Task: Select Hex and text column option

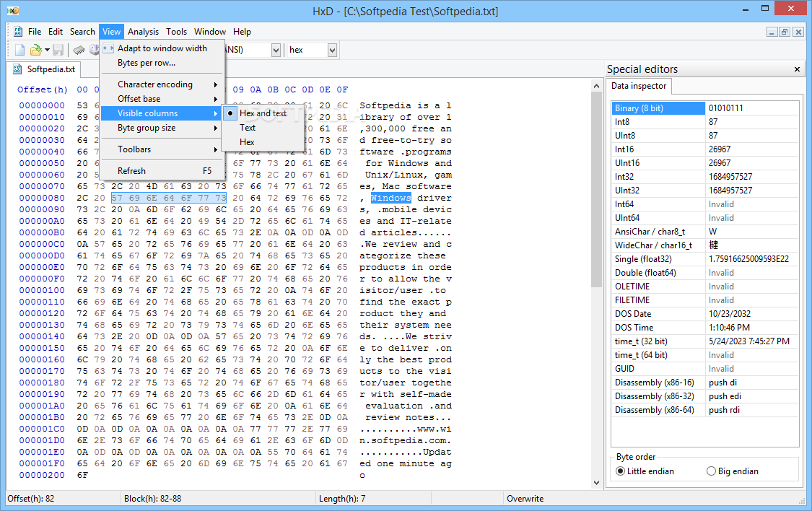Action: (263, 113)
